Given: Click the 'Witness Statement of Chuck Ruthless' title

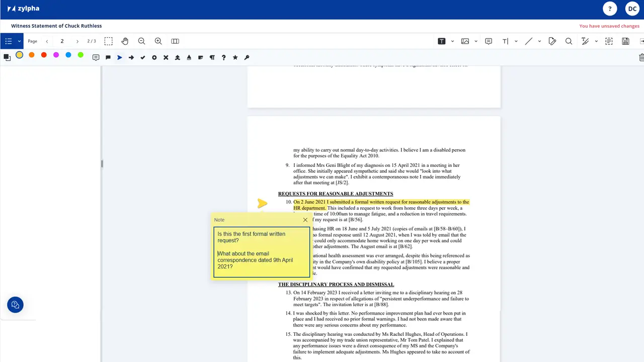Looking at the screenshot, I should [x=56, y=26].
